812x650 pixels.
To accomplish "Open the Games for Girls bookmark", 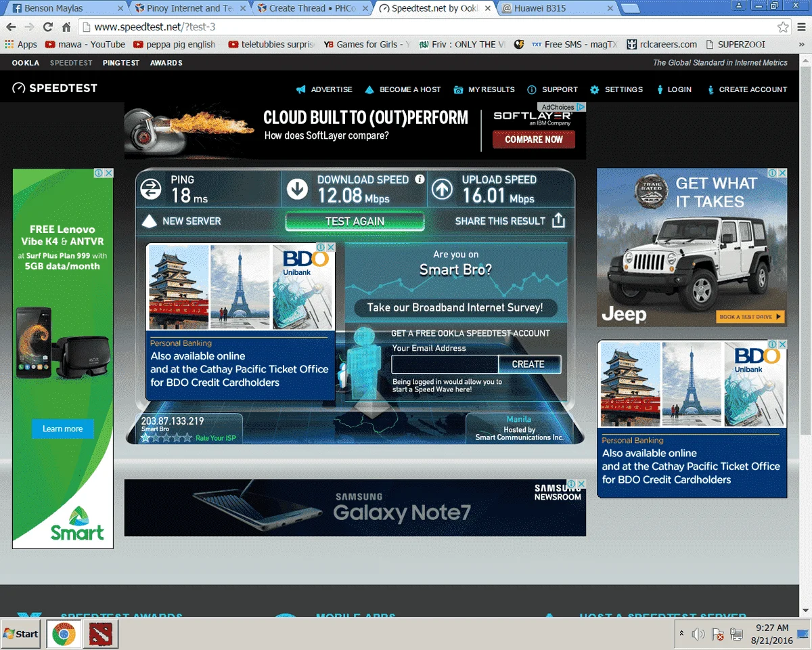I will [x=367, y=45].
